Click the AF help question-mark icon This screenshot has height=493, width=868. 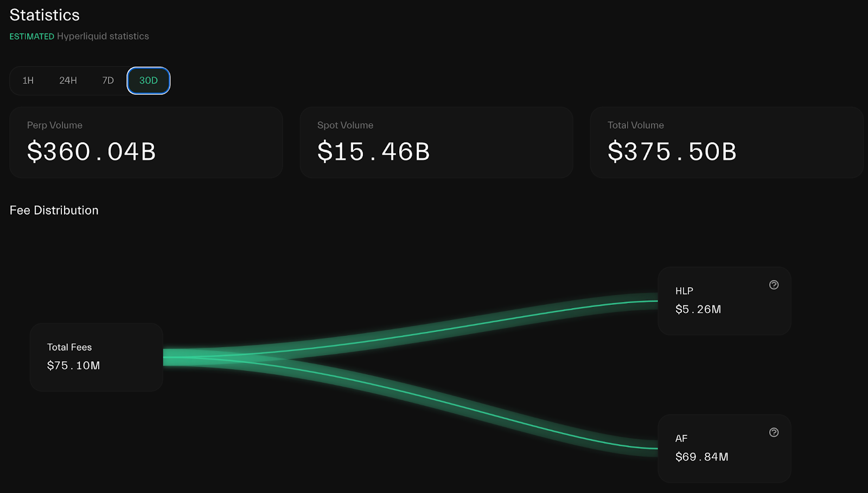pyautogui.click(x=774, y=433)
